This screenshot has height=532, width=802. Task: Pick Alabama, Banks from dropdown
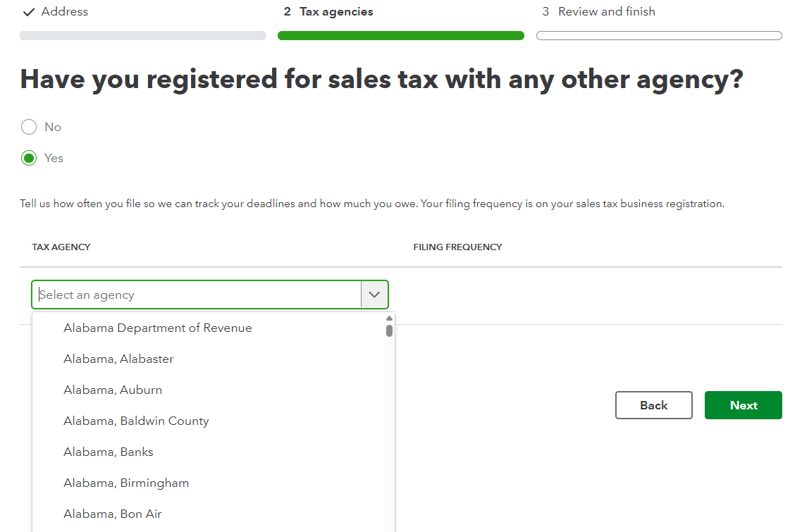coord(109,452)
